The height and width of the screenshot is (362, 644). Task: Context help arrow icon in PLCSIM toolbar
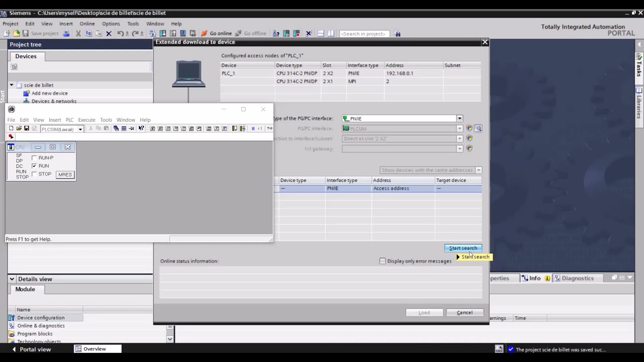[x=141, y=129]
